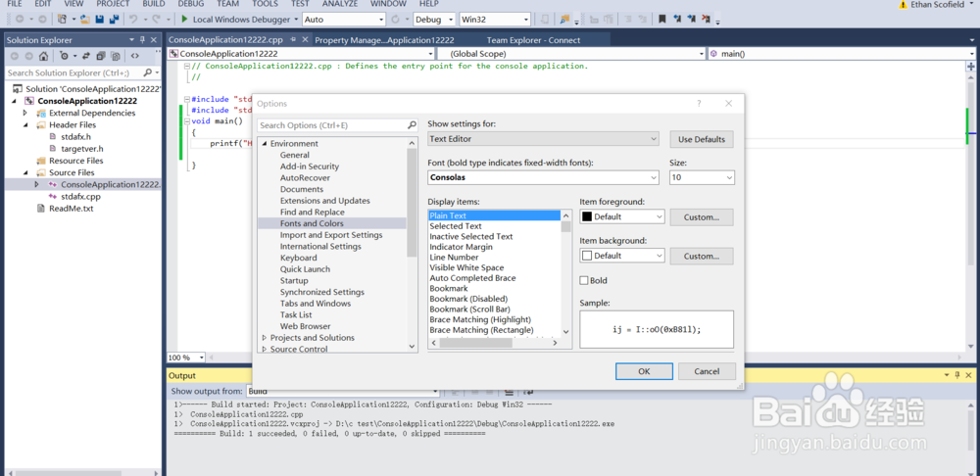Click Show All Files icon in Solution Explorer

pyautogui.click(x=114, y=56)
